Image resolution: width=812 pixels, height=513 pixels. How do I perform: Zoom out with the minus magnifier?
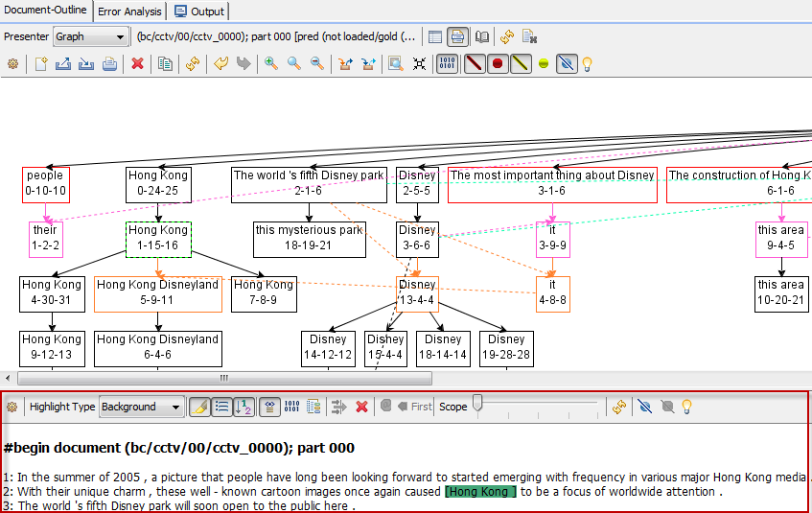point(317,63)
